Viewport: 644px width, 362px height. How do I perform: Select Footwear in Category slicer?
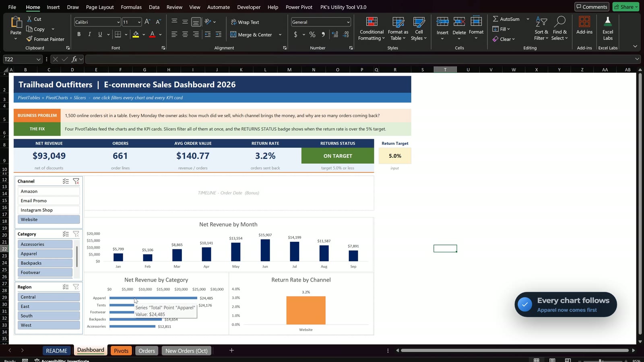(x=45, y=272)
